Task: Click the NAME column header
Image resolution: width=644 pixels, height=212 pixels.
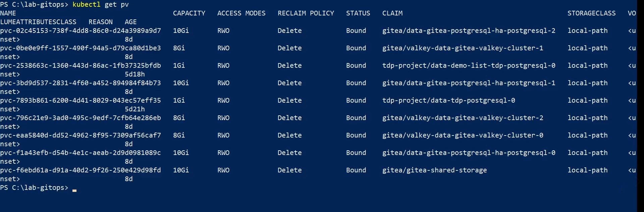Action: (x=8, y=13)
